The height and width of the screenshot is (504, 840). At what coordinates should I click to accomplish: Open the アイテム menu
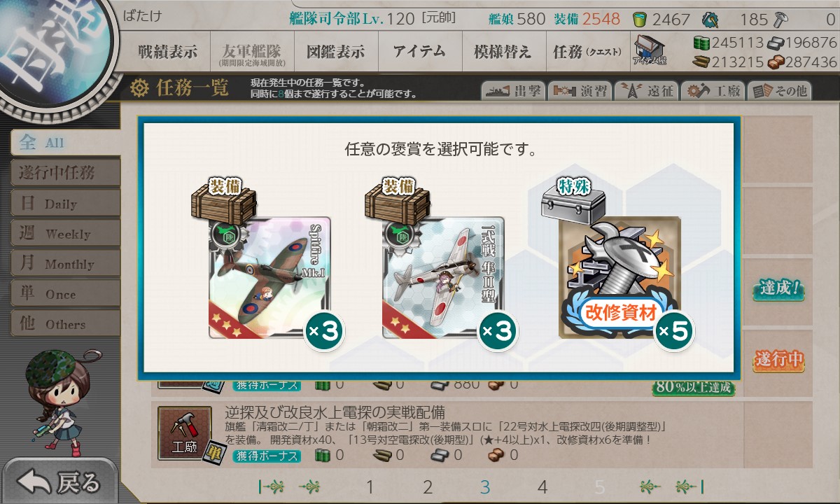coord(419,52)
